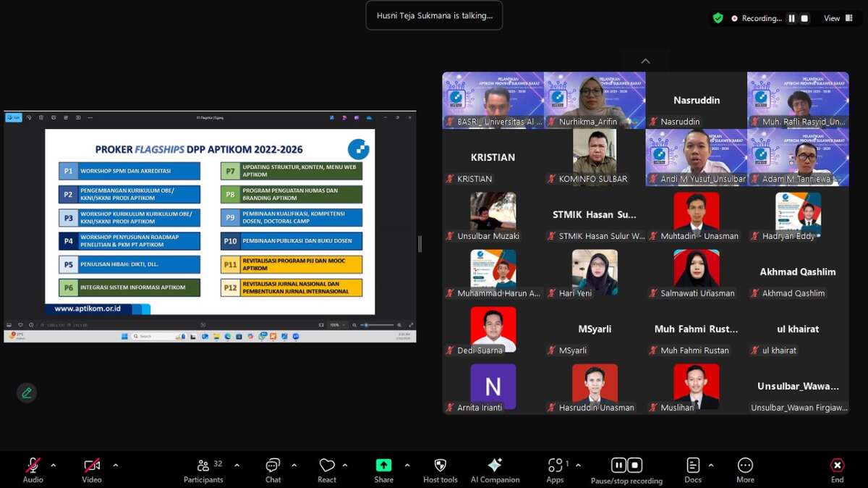Collapse gallery with the up chevron above thumbnails
This screenshot has width=868, height=488.
[645, 62]
